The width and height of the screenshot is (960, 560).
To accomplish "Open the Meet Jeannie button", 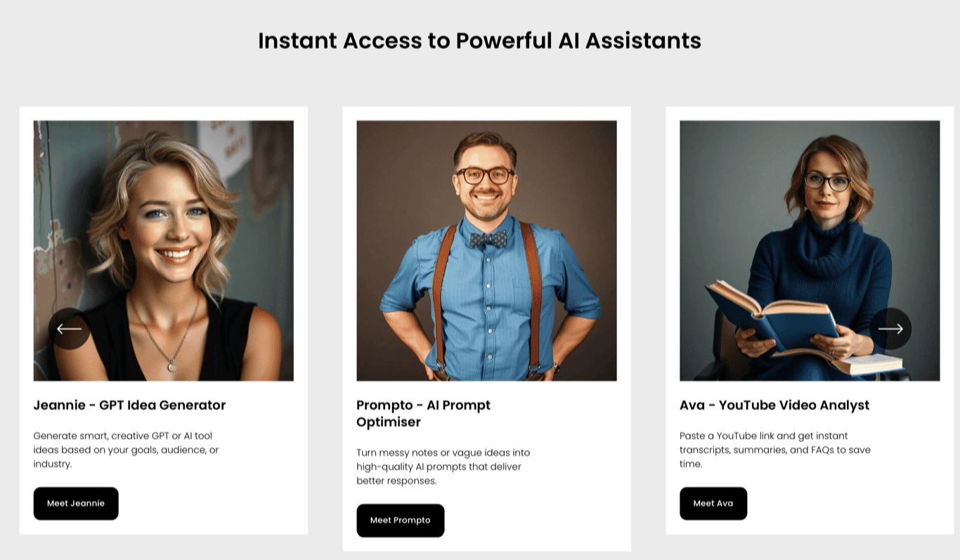I will pos(76,503).
